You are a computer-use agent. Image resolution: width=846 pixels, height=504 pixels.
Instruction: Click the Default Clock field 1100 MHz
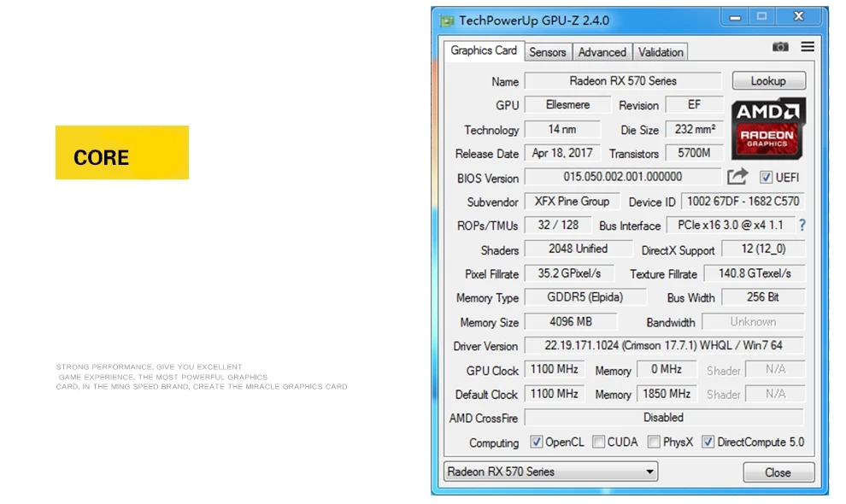click(x=555, y=394)
